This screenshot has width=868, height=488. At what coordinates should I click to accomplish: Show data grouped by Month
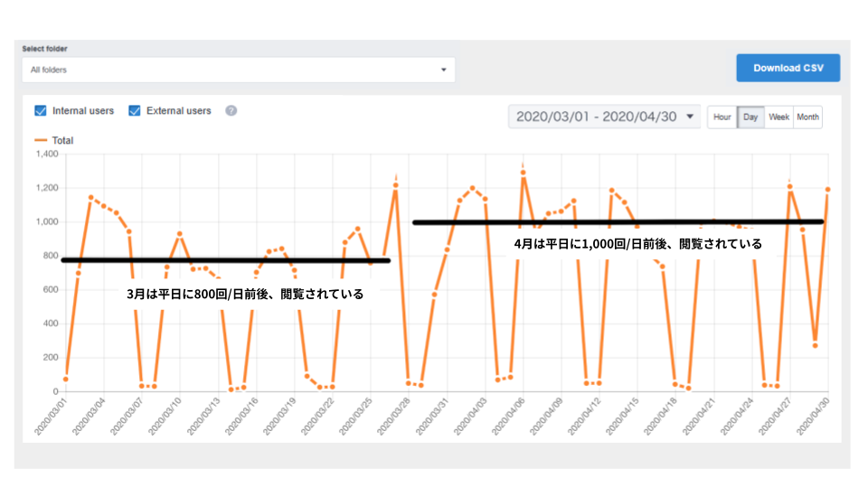tap(807, 117)
